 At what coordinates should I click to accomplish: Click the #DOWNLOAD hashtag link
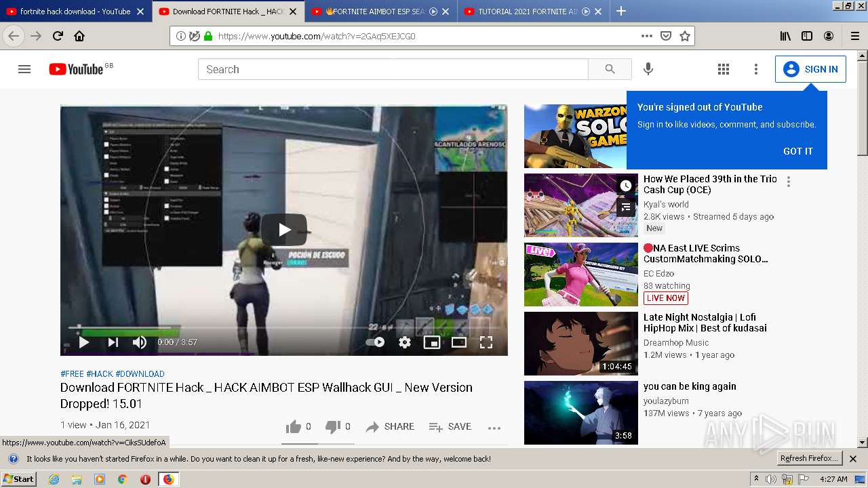pyautogui.click(x=140, y=373)
